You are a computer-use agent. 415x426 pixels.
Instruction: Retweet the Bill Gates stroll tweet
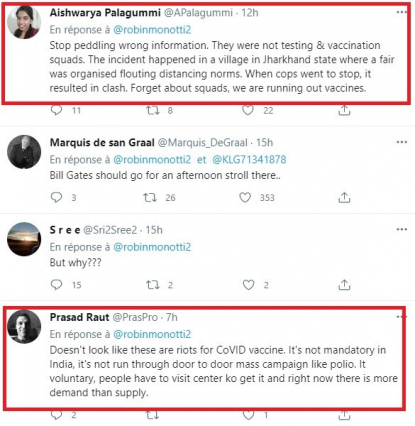click(x=150, y=198)
